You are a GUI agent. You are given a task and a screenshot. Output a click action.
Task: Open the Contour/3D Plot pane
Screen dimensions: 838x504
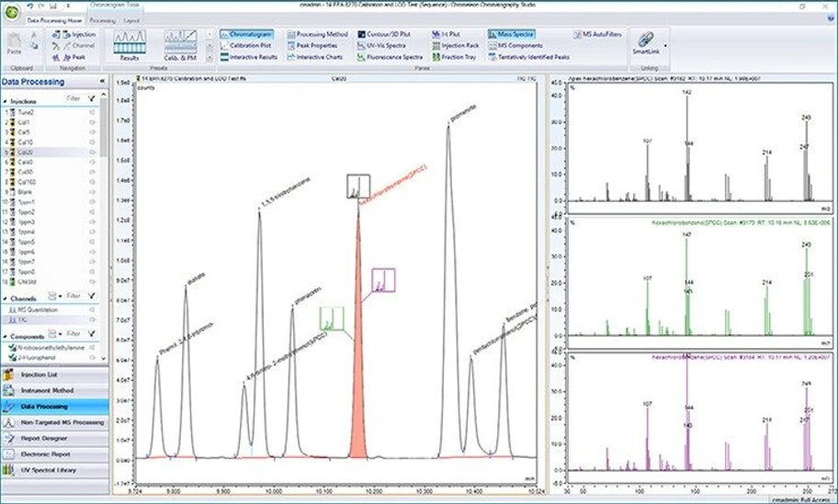point(384,34)
